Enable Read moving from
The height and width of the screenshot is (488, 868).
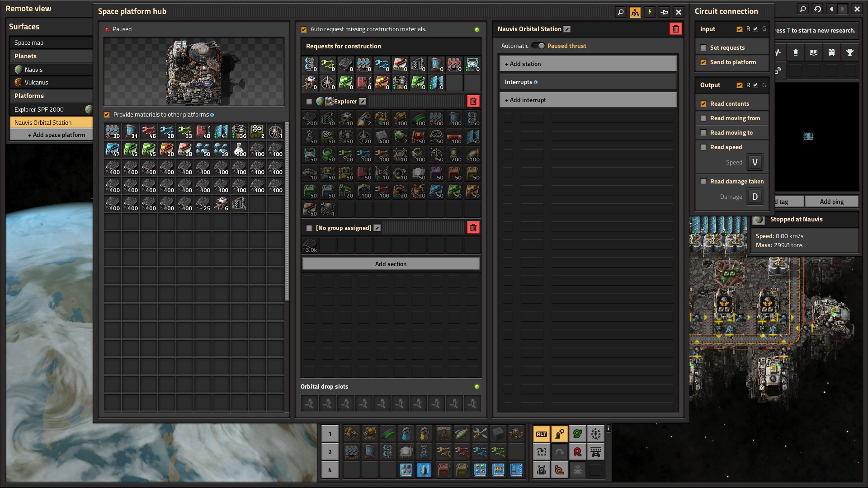click(x=703, y=118)
